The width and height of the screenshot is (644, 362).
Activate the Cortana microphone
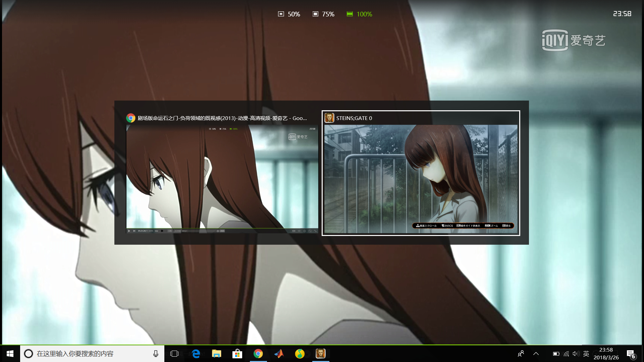click(156, 354)
